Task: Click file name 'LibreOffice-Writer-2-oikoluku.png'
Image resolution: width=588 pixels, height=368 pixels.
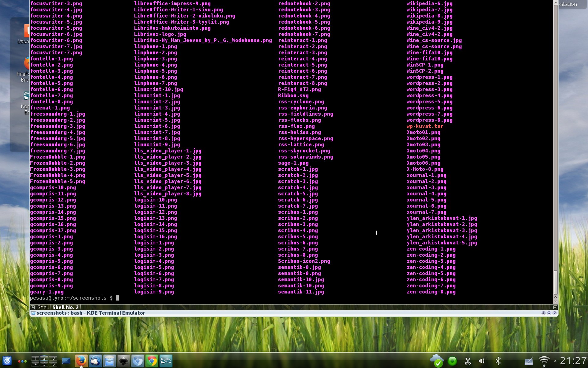Action: click(x=184, y=16)
